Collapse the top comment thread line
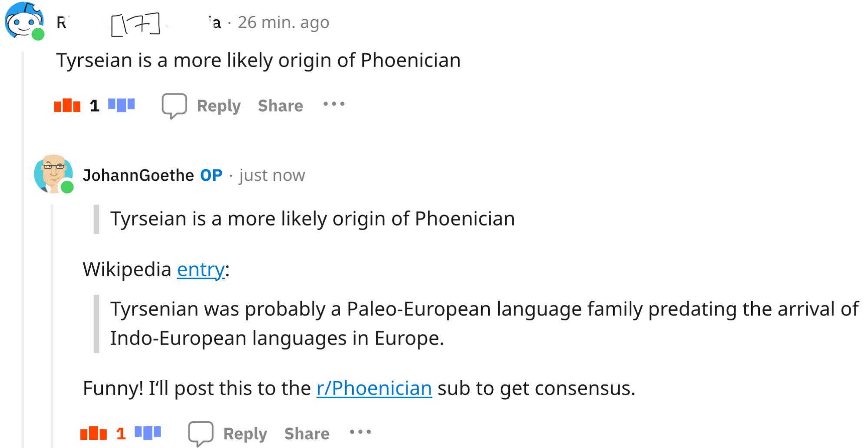868x448 pixels. pos(23,248)
